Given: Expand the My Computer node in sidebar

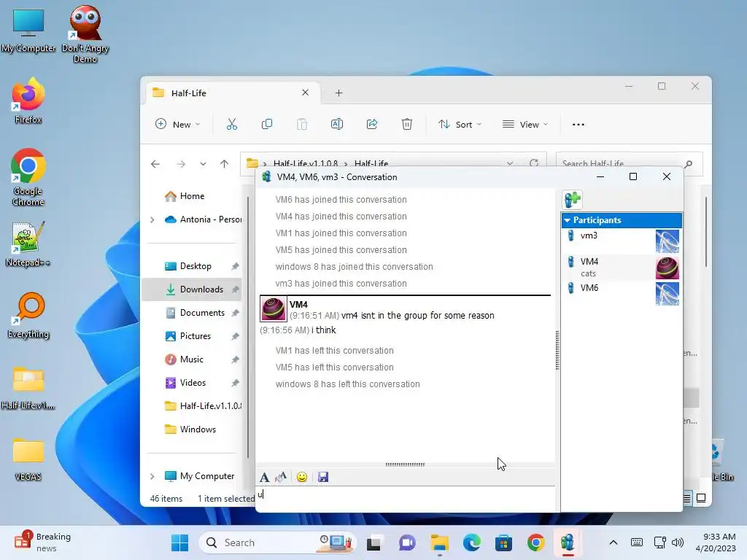Looking at the screenshot, I should click(152, 476).
